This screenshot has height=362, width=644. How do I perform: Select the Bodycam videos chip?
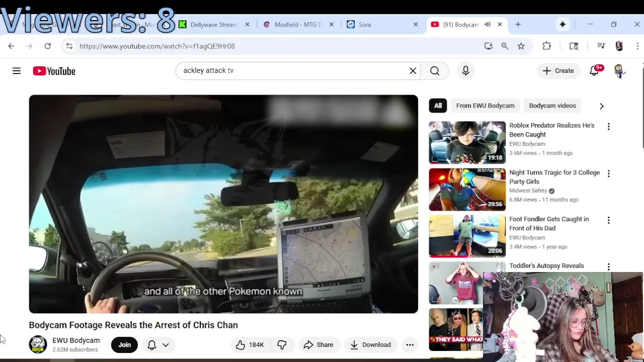(552, 106)
